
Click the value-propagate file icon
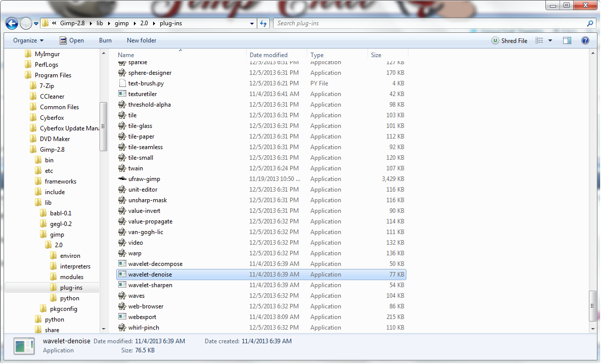tap(122, 221)
